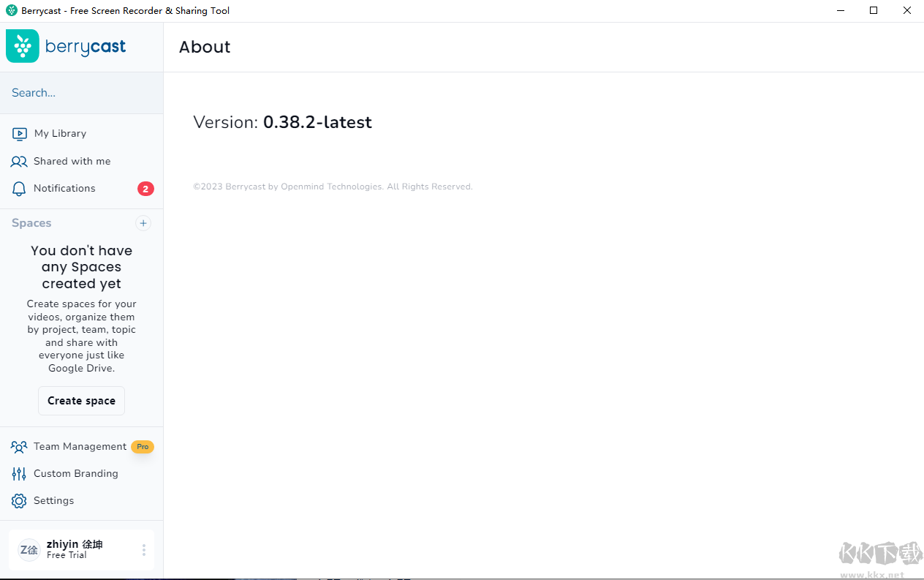
Task: Click the Settings gear icon
Action: click(x=19, y=501)
